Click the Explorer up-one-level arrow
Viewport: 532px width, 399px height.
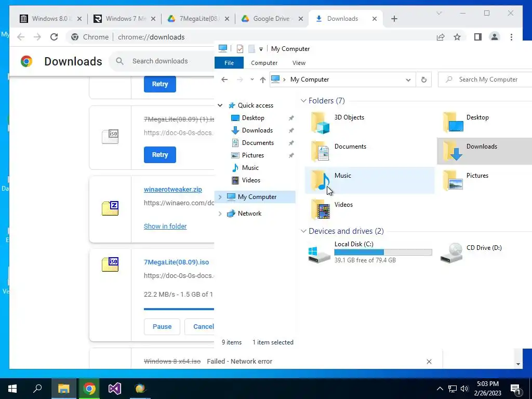pos(262,79)
